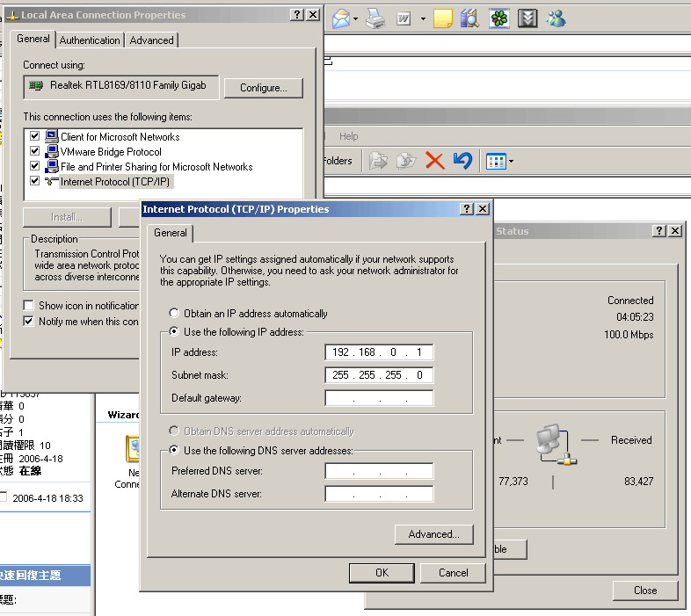Click the Configure... button
Image resolution: width=691 pixels, height=616 pixels.
(264, 88)
